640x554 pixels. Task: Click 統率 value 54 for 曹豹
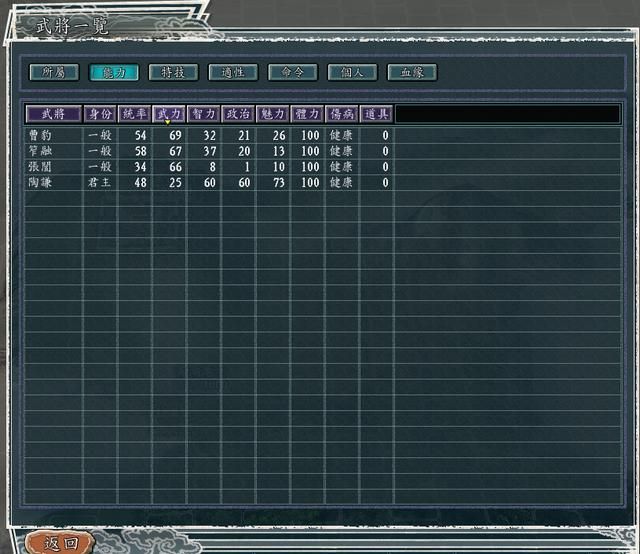[140, 136]
